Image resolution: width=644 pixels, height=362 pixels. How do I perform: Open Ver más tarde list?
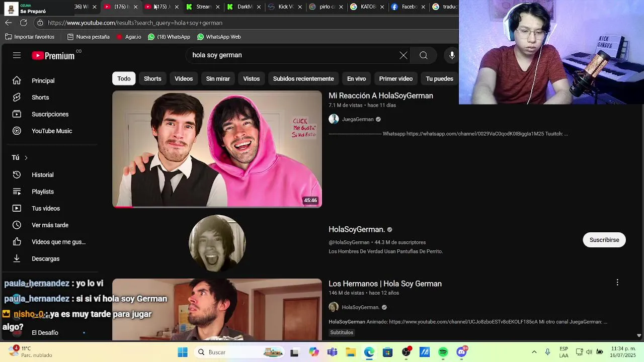pos(50,225)
